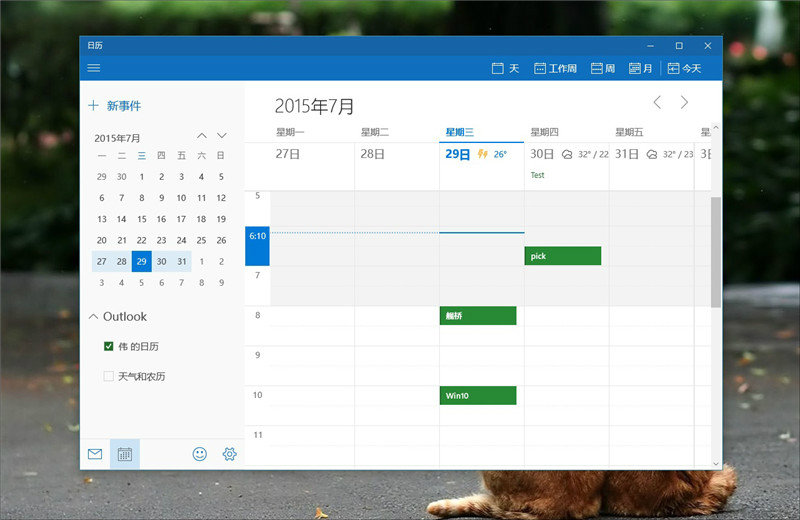Image resolution: width=800 pixels, height=520 pixels.
Task: Open the Win10 event at 10
Action: coord(478,395)
